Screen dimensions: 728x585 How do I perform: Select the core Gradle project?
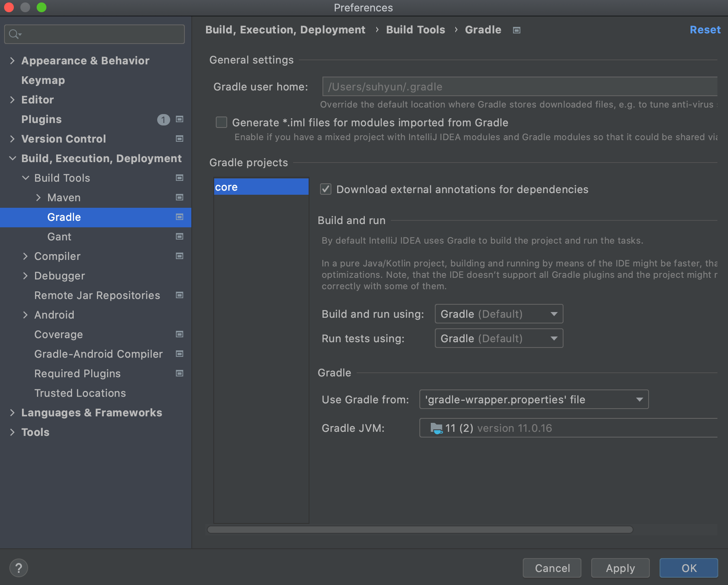261,187
